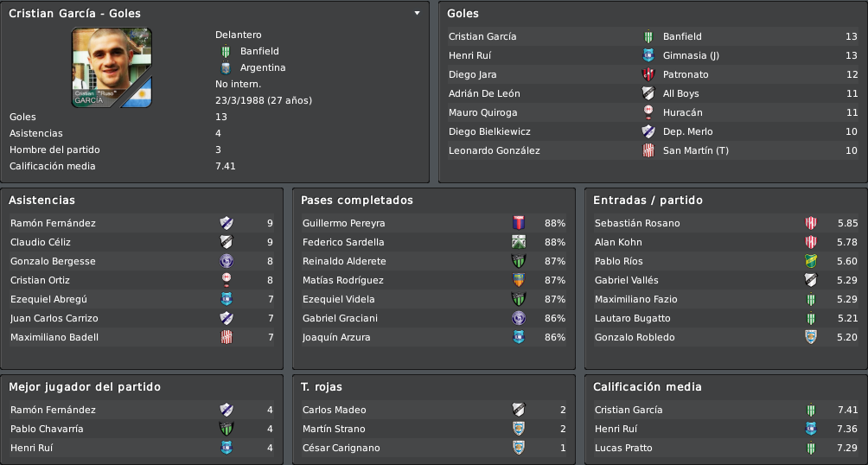Click the Banfield crest in the player profile
The width and height of the screenshot is (868, 465).
point(226,52)
